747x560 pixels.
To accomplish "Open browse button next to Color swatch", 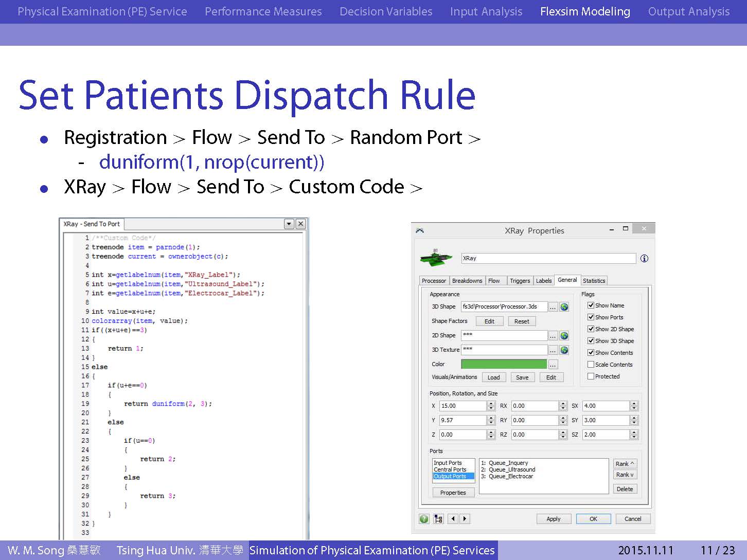I will pyautogui.click(x=553, y=365).
